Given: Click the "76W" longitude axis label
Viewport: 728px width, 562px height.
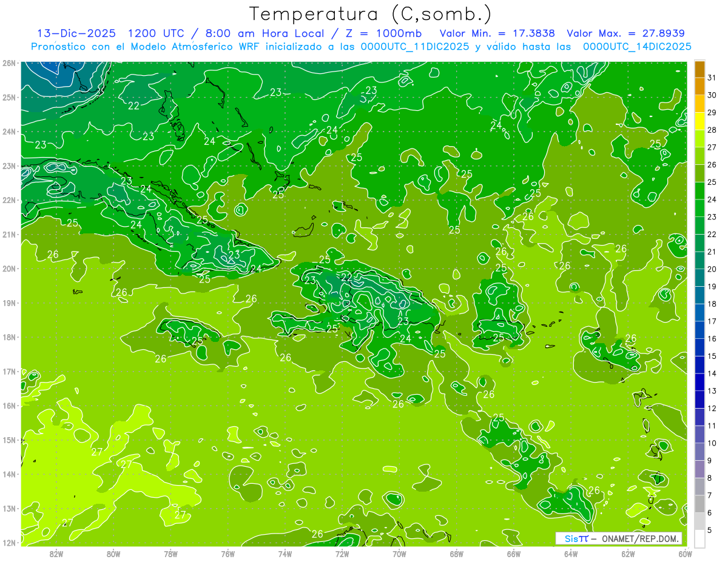Looking at the screenshot, I should 228,553.
